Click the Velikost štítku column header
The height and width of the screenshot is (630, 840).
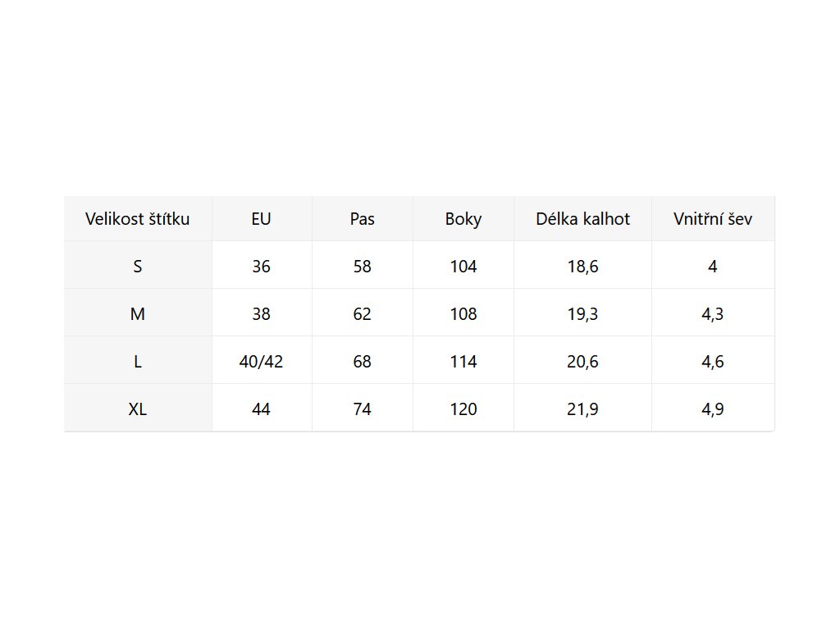coord(138,219)
